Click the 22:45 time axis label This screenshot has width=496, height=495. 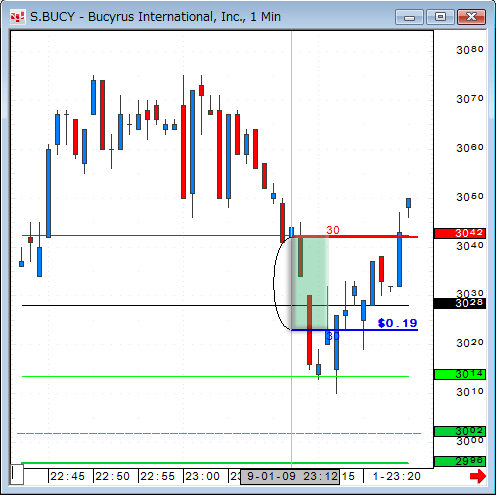point(68,476)
